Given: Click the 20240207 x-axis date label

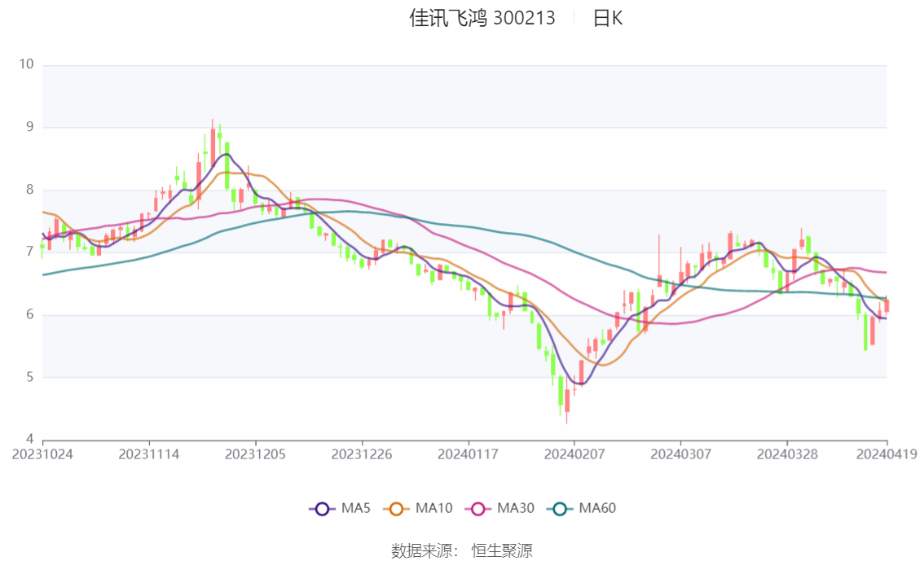Looking at the screenshot, I should (574, 454).
